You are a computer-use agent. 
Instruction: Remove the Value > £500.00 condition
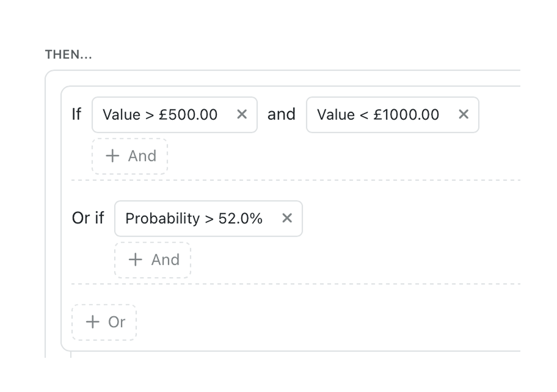pos(242,114)
